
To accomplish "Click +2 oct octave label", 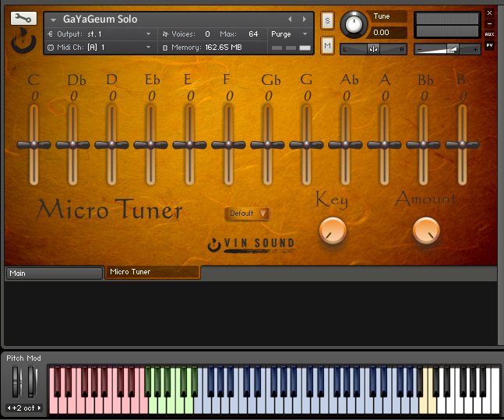I will [23, 408].
